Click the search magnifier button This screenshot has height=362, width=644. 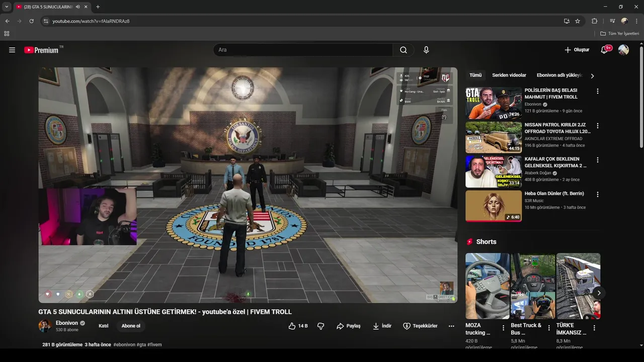tap(404, 50)
